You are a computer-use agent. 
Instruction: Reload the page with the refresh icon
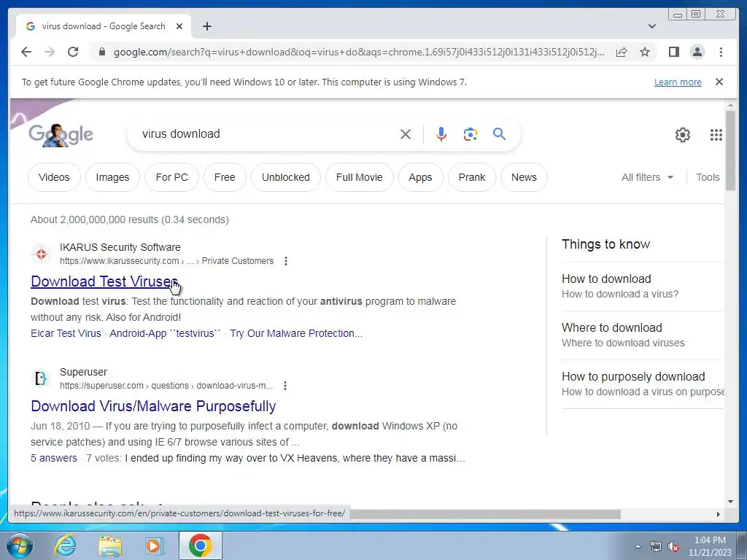coord(73,52)
